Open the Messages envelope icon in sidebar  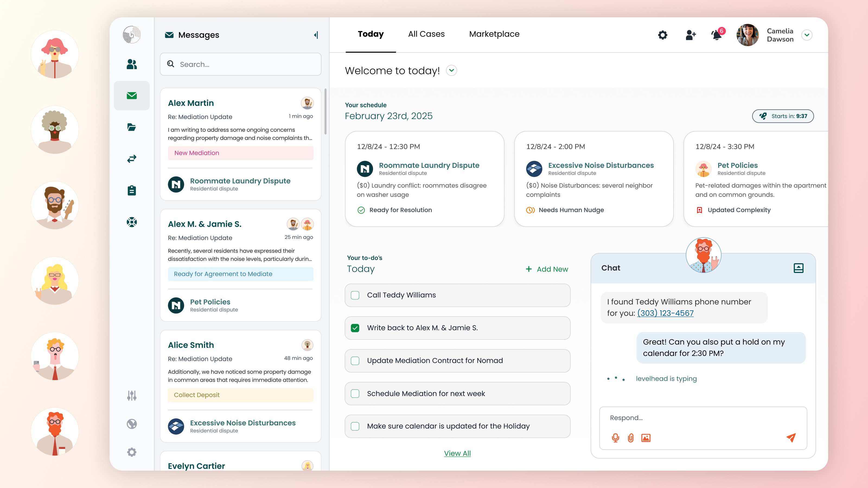132,96
